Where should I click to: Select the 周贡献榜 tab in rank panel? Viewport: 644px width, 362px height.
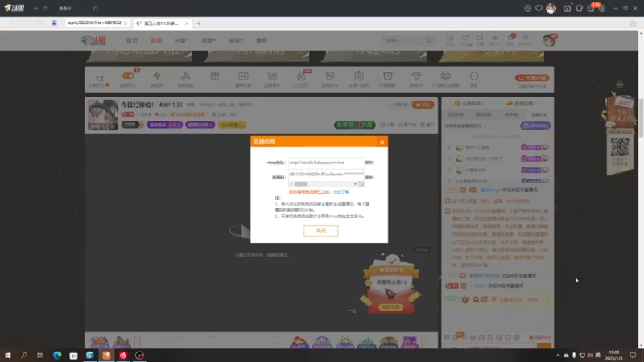(x=483, y=114)
